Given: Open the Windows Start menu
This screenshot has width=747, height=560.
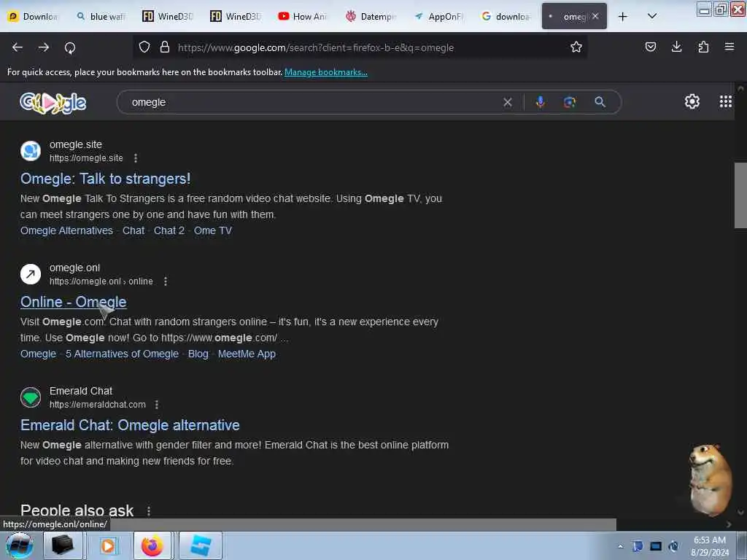Looking at the screenshot, I should [19, 545].
